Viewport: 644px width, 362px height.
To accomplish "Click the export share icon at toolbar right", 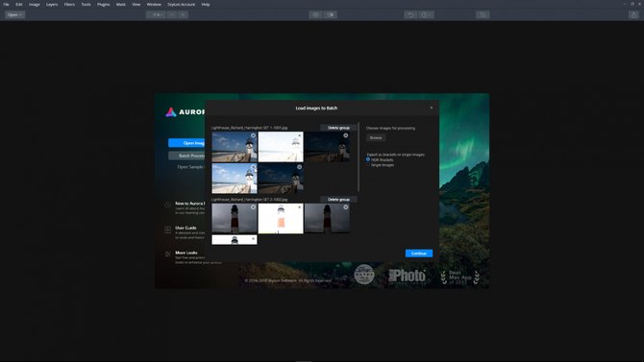I will click(x=633, y=14).
